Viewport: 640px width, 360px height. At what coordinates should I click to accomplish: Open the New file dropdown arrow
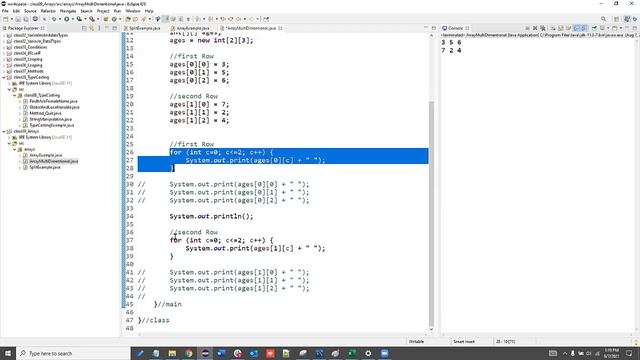click(12, 19)
